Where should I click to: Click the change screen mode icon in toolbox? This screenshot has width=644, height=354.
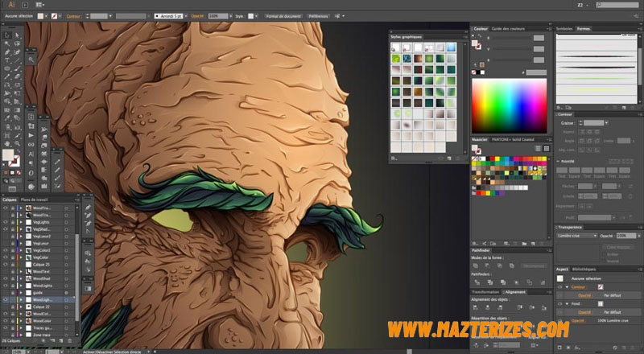coord(12,189)
